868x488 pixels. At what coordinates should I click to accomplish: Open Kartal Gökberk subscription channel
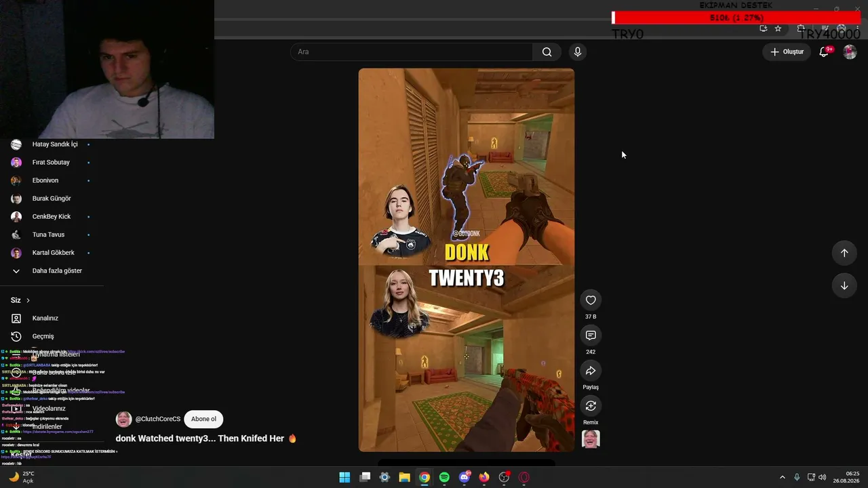(x=52, y=253)
